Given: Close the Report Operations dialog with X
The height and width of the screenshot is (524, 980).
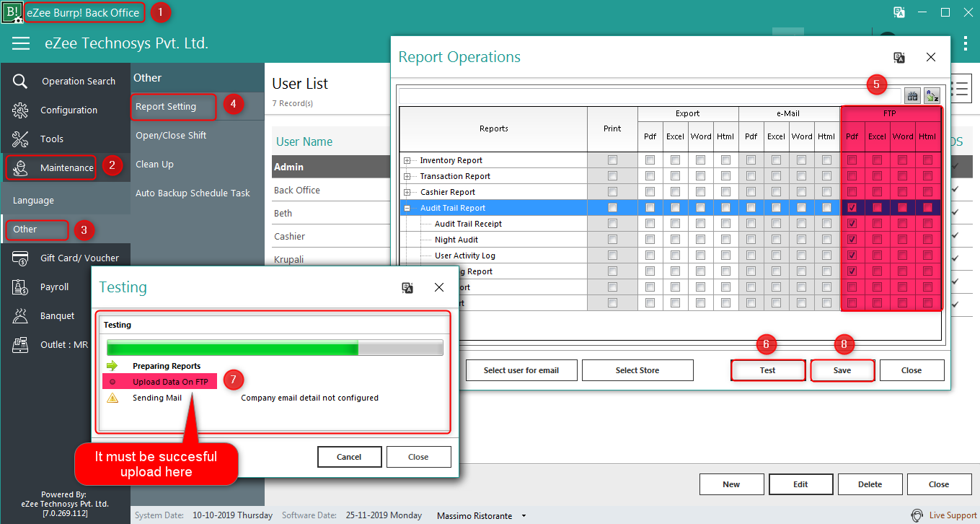Looking at the screenshot, I should [x=931, y=57].
